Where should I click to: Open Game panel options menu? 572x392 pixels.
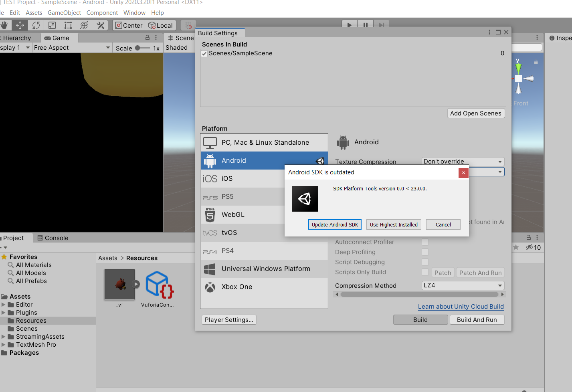tap(156, 37)
